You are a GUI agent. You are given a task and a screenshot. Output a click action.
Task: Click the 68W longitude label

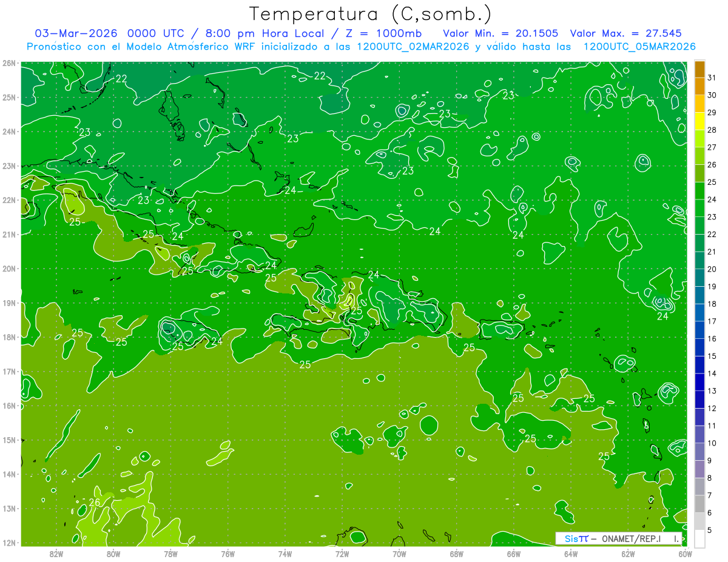457,554
